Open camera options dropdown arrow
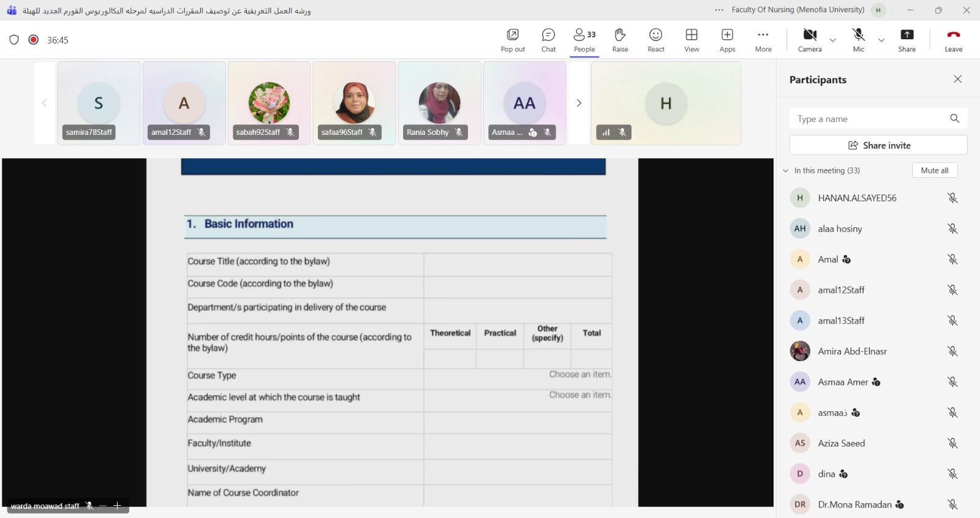This screenshot has height=518, width=980. (833, 40)
